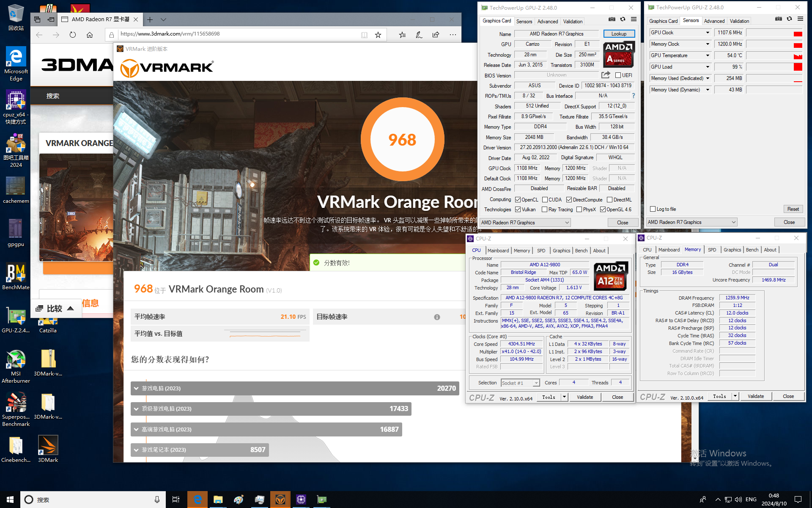
Task: Click the taskbar volume icon
Action: 738,500
